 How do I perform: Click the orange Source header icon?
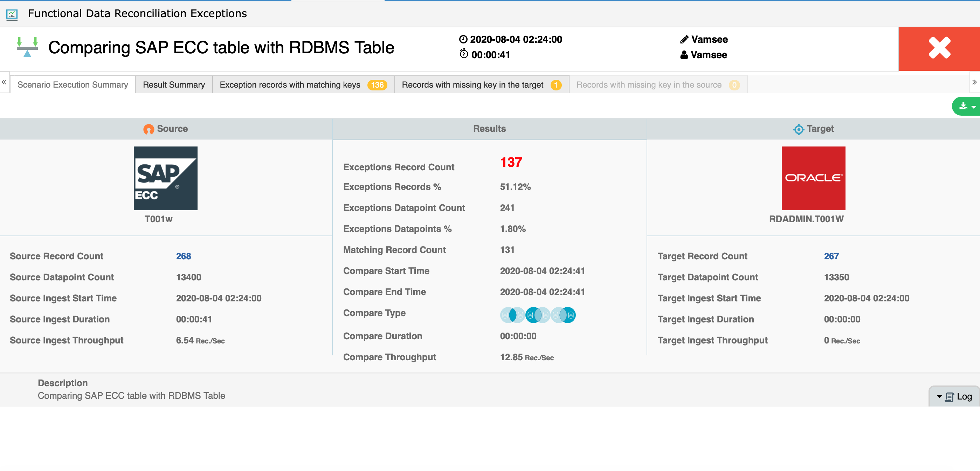(149, 129)
